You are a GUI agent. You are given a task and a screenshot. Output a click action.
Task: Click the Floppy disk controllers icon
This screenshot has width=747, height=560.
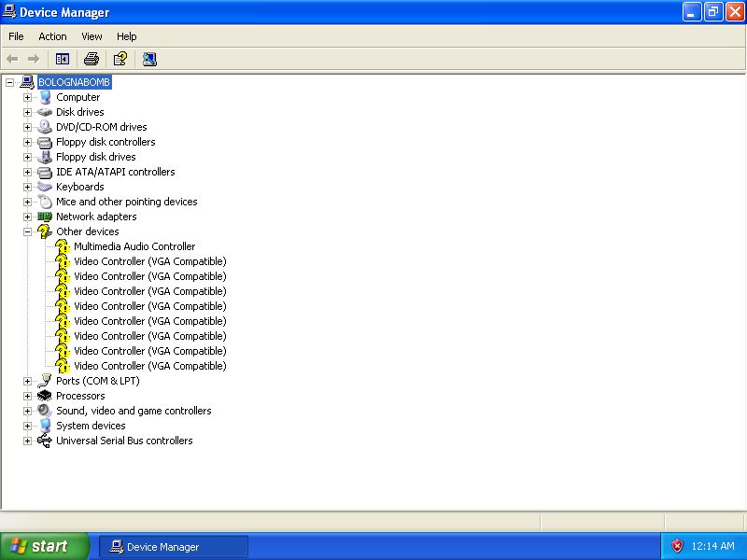45,142
